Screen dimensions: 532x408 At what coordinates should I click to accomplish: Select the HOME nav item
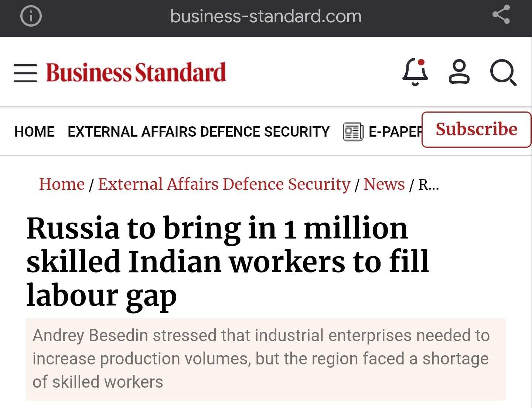34,132
